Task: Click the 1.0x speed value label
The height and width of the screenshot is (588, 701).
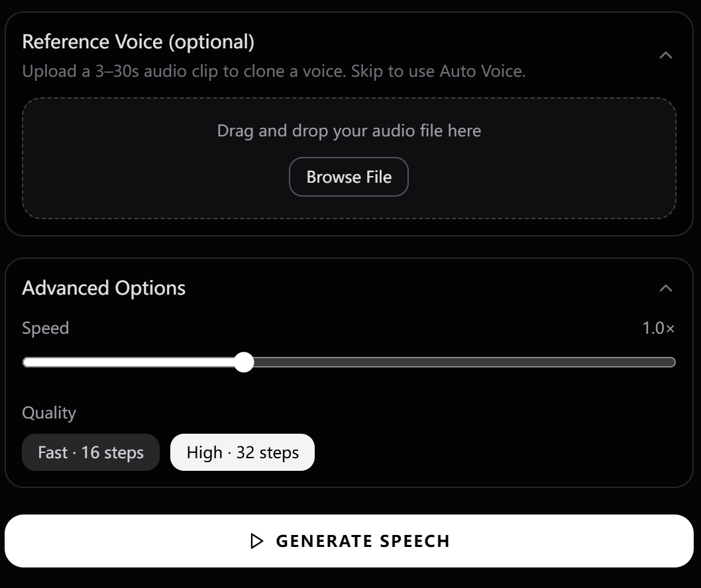Action: point(659,328)
